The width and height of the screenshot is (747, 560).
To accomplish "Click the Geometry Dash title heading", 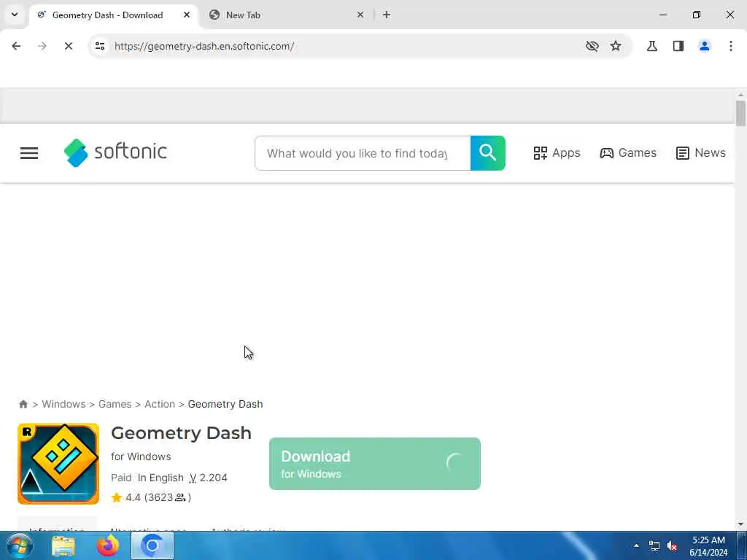I will click(x=181, y=433).
